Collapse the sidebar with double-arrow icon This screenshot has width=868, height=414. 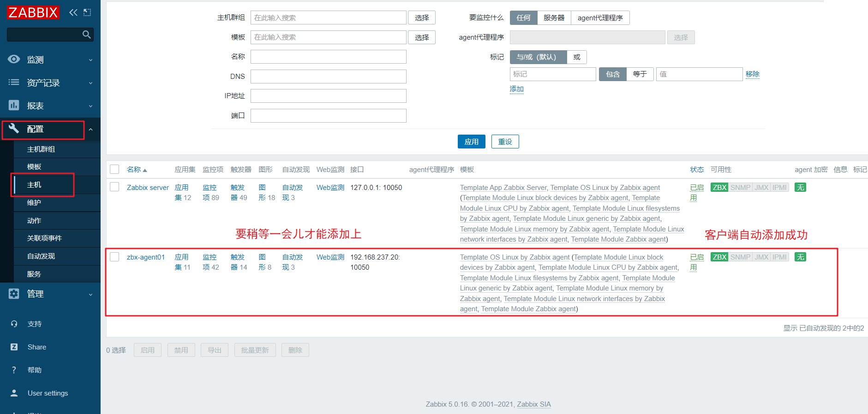tap(73, 12)
